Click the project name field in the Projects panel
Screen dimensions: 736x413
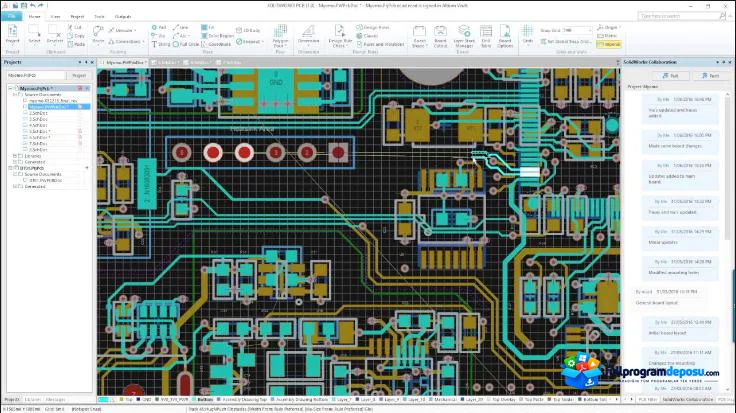(36, 75)
